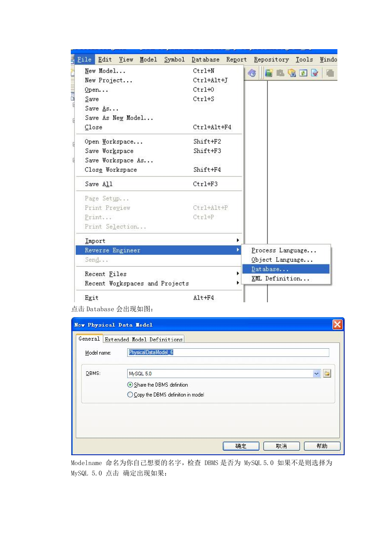Choose Save All from File menu
This screenshot has height=554, width=392.
click(160, 184)
